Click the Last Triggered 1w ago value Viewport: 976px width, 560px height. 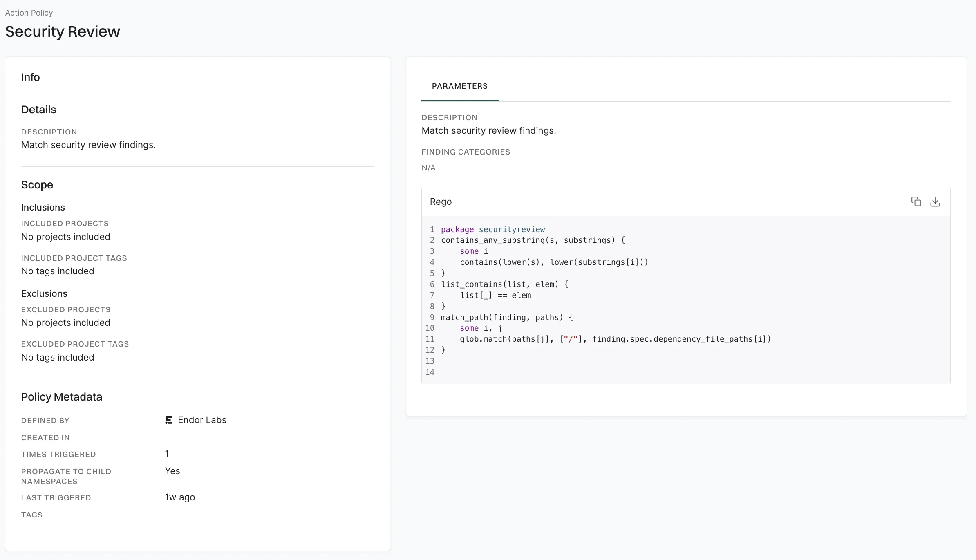(x=180, y=497)
